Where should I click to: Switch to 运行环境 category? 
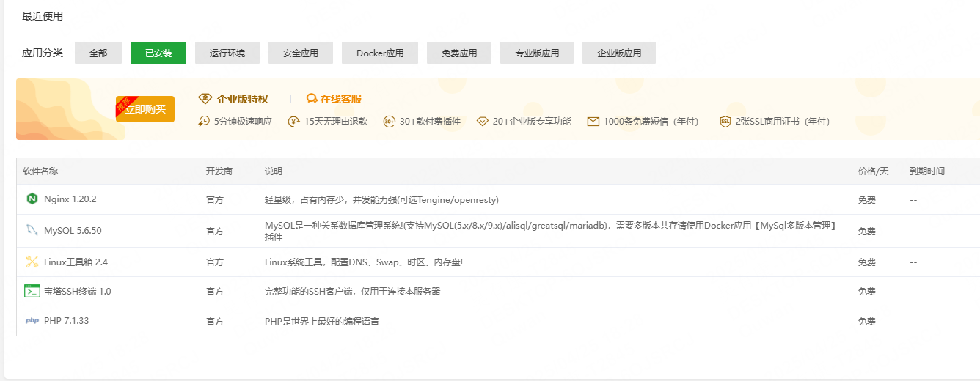(x=227, y=53)
